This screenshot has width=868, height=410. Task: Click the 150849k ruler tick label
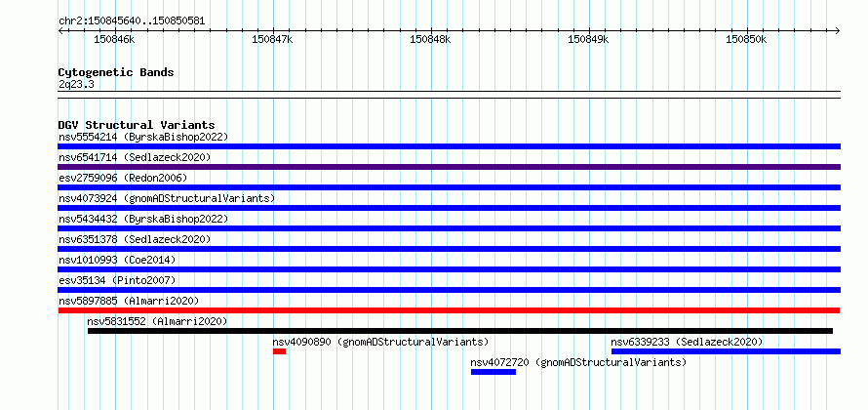(588, 39)
